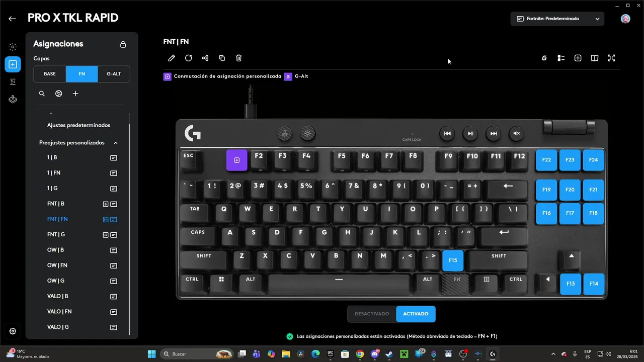Image resolution: width=644 pixels, height=362 pixels.
Task: Click the F20 keyboard key
Action: [x=570, y=190]
